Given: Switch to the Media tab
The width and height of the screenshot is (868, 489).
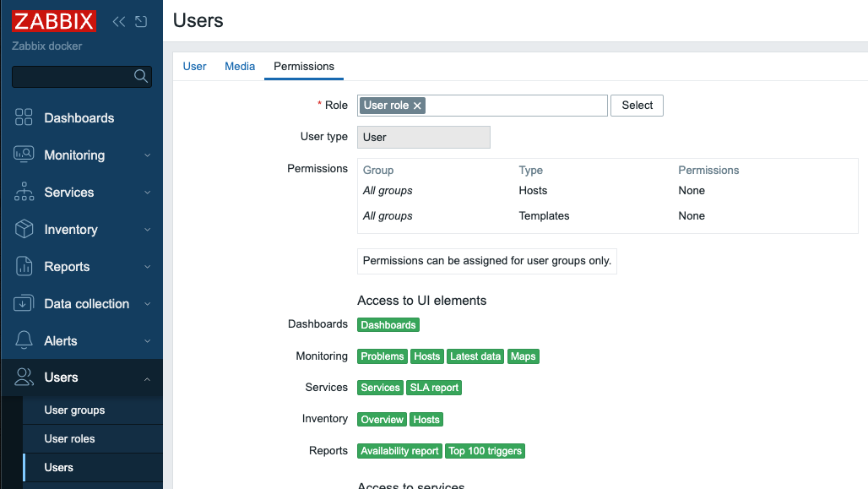Looking at the screenshot, I should point(239,66).
